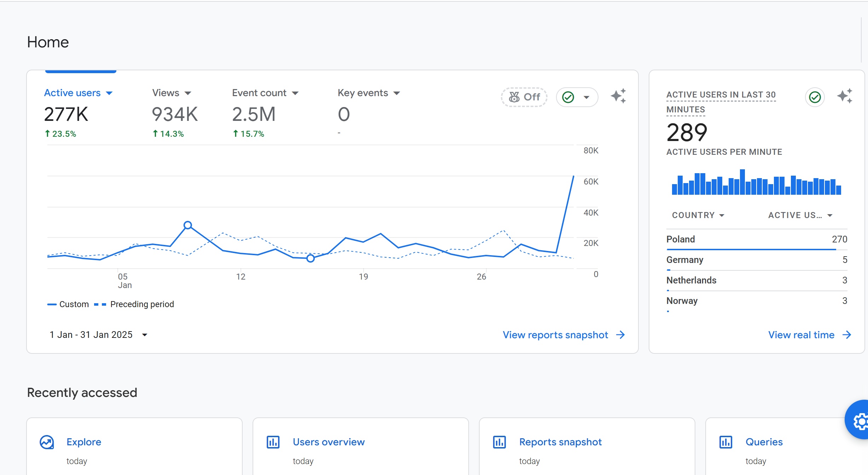Select the Germany row
Screen dimensions: 868x475
click(x=757, y=260)
